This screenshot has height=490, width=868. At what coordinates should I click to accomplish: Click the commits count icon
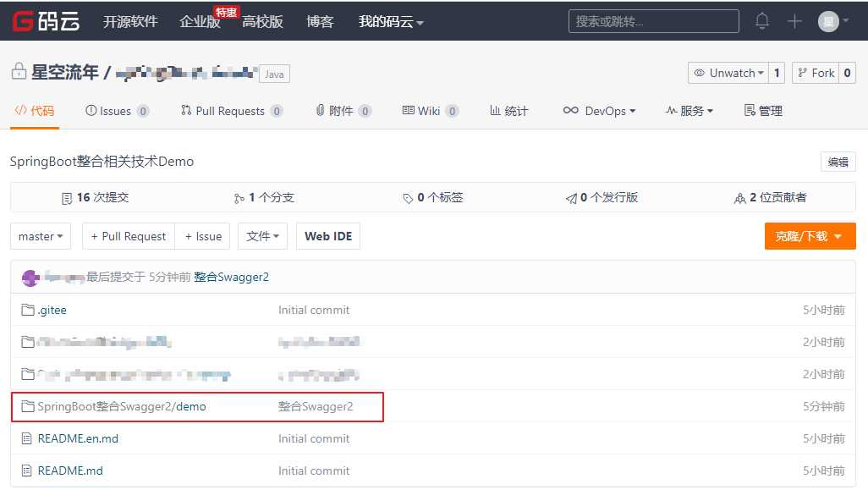pos(67,198)
